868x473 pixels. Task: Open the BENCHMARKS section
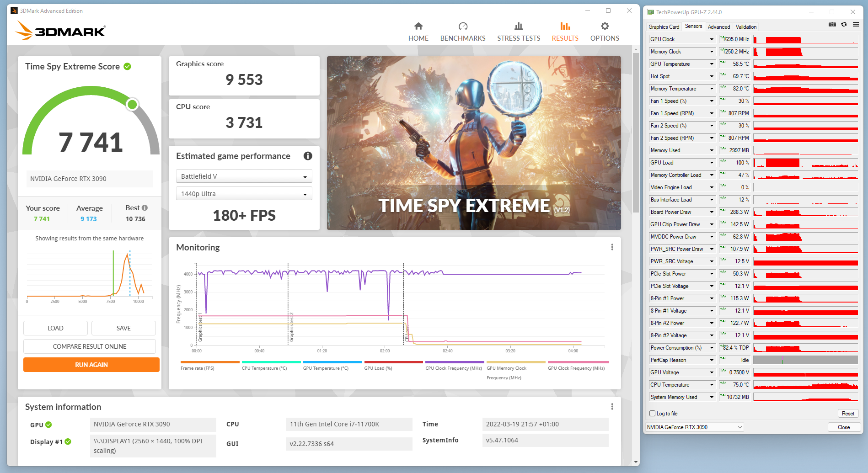coord(463,32)
